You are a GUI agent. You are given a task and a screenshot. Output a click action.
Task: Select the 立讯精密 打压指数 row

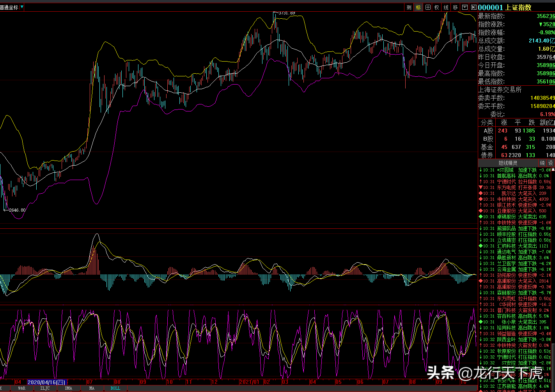tap(514, 240)
